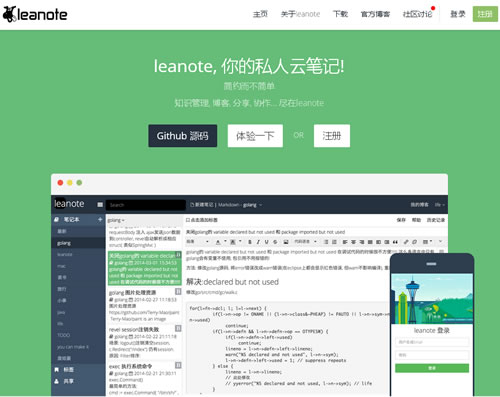Toggle Strikethrough in the editor toolbar

[x=275, y=242]
